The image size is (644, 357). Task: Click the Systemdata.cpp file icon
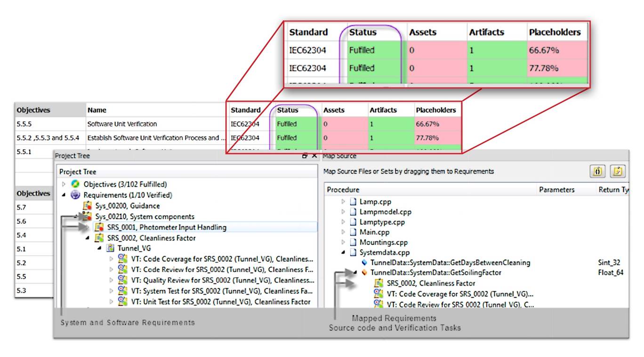click(x=353, y=252)
